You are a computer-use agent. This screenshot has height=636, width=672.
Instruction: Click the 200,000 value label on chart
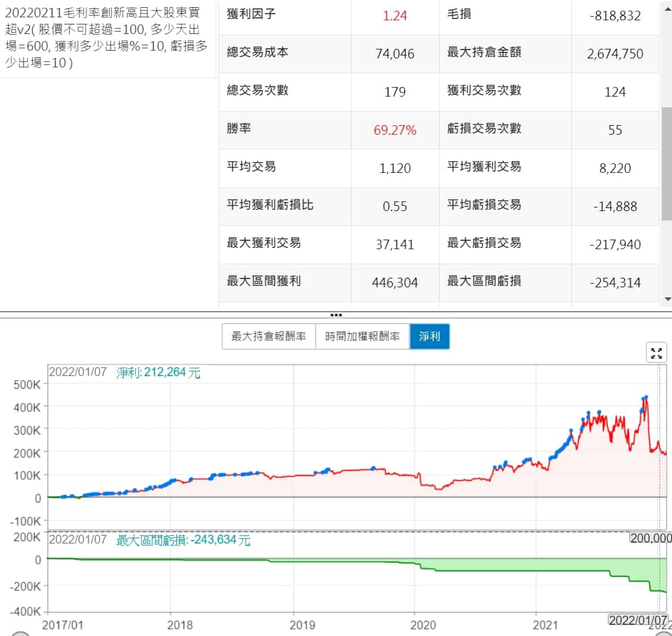click(x=650, y=538)
